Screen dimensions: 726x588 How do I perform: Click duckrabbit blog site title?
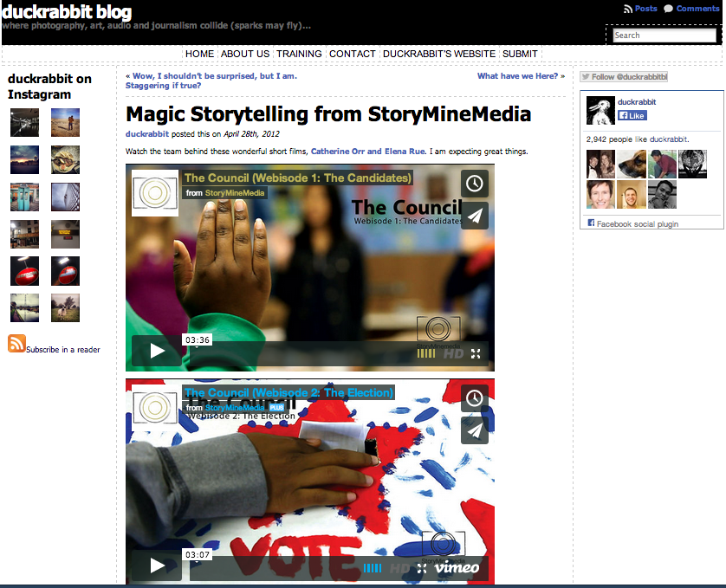coord(67,12)
